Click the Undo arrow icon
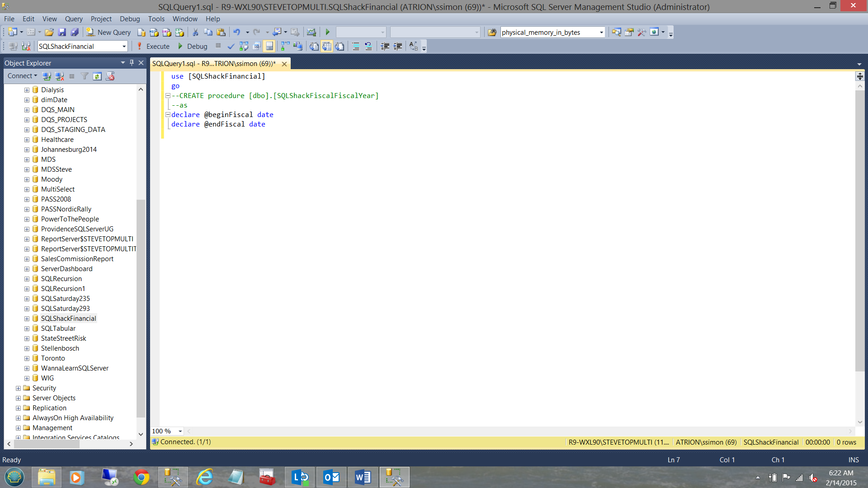This screenshot has width=868, height=488. pyautogui.click(x=236, y=32)
